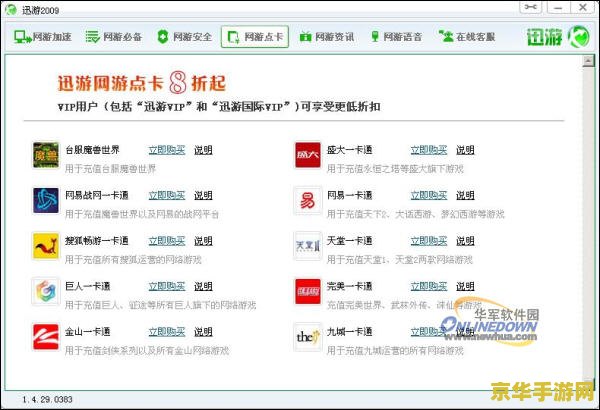600x410 pixels.
Task: Buy 天堂一卡通 via 立即购买
Action: click(x=429, y=241)
